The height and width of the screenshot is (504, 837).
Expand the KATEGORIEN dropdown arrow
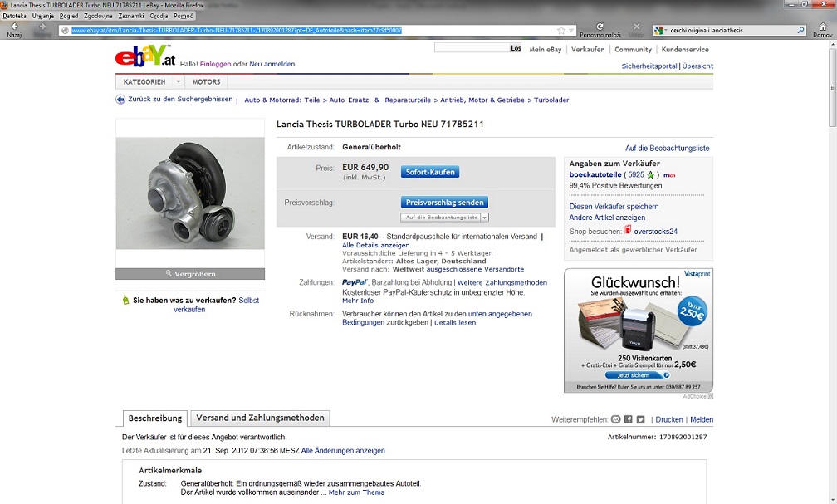point(179,81)
